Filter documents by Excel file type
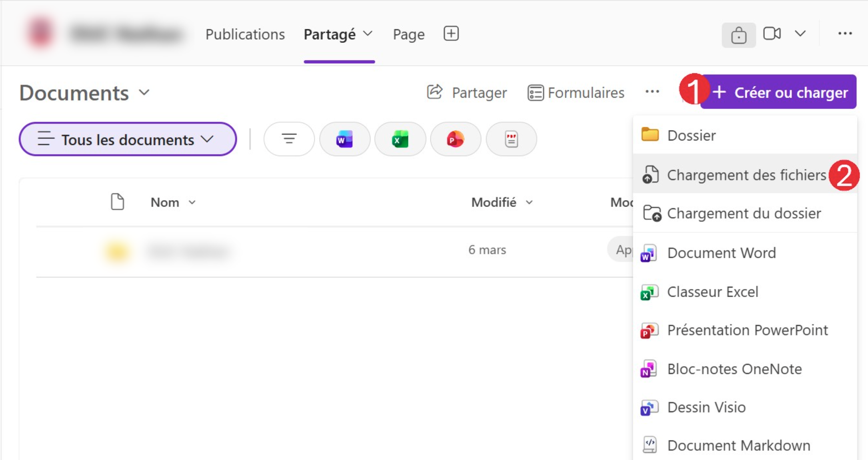 [400, 139]
